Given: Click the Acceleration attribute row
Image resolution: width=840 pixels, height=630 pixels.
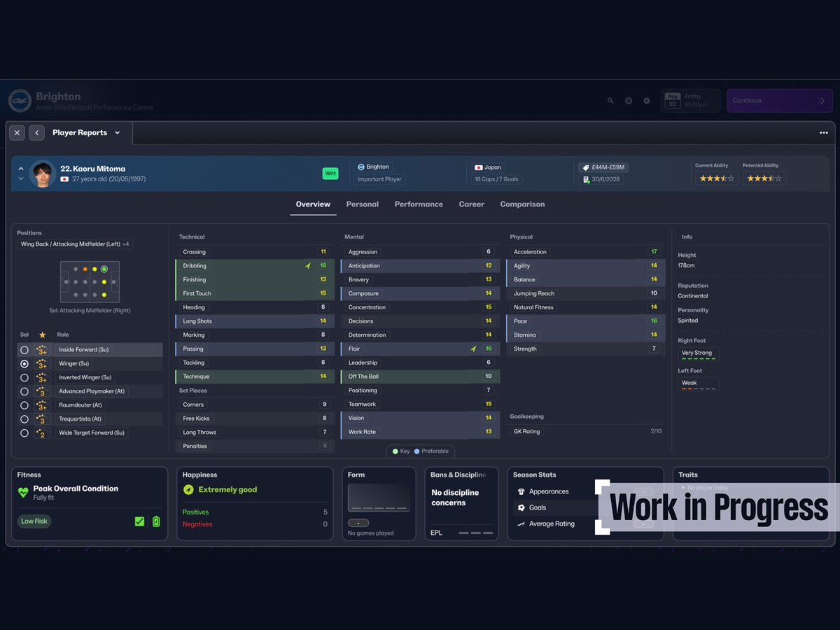Looking at the screenshot, I should click(x=586, y=252).
